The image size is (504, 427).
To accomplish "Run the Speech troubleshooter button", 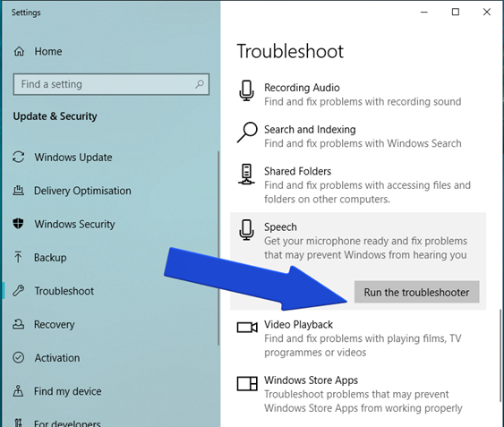I will 416,292.
